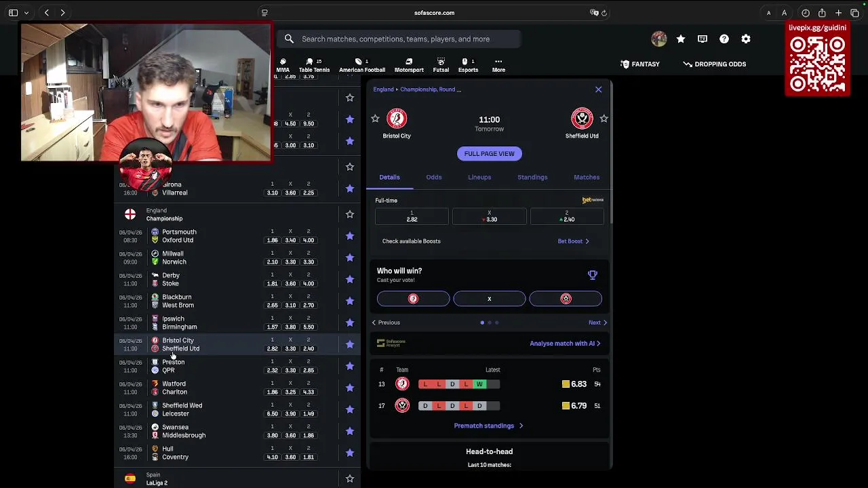Screen dimensions: 868x488
Task: Open the user profile avatar
Action: pos(658,39)
